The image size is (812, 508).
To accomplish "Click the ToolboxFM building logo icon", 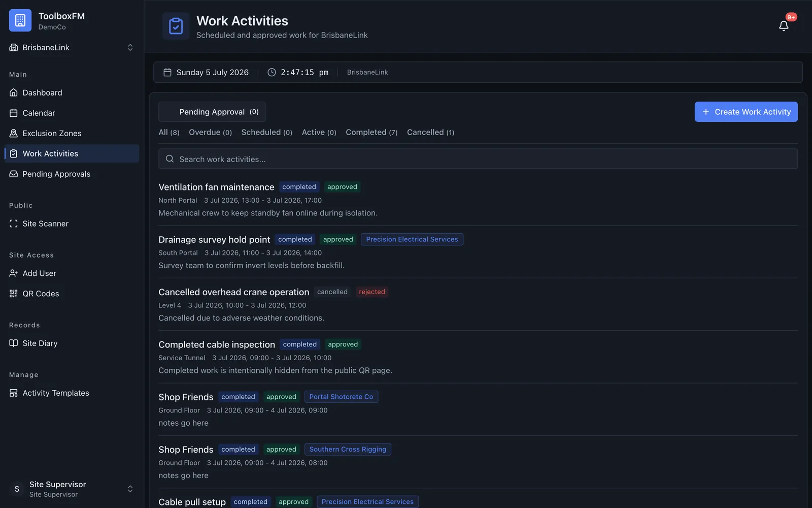I will tap(20, 20).
